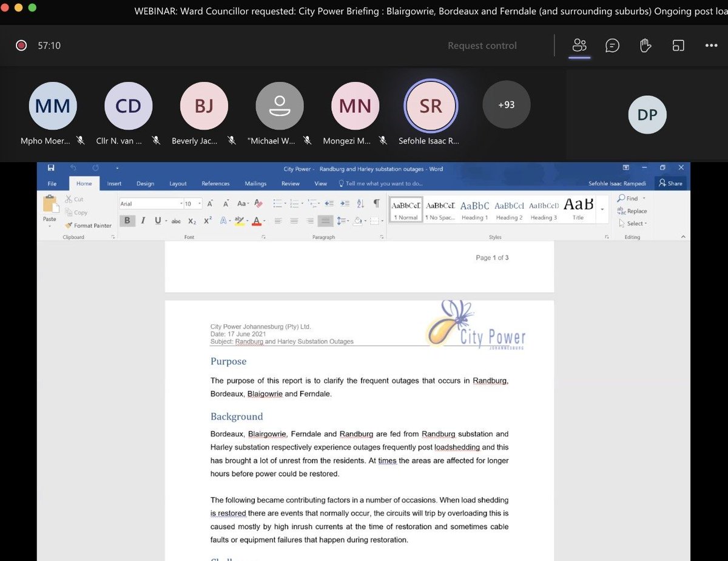Switch to the Insert tab
Viewport: 728px width, 561px height.
tap(114, 183)
